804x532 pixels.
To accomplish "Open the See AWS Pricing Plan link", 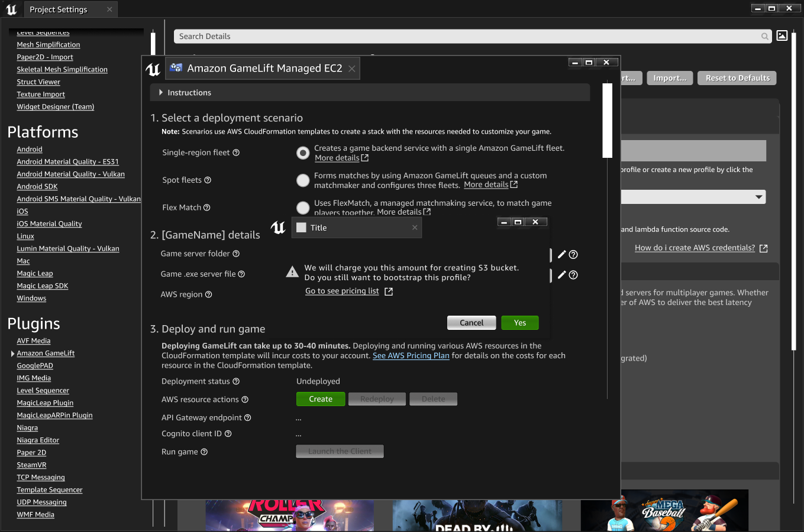I will (x=411, y=356).
